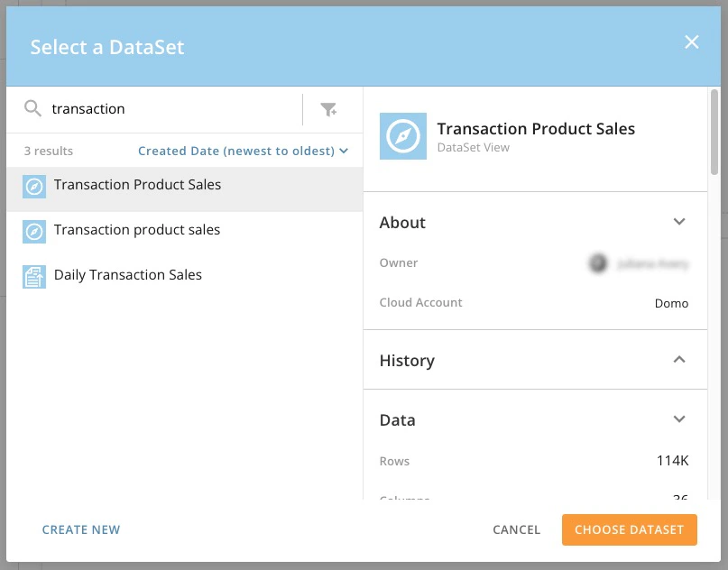Expand the History section chevron
Image resolution: width=728 pixels, height=570 pixels.
pyautogui.click(x=679, y=359)
